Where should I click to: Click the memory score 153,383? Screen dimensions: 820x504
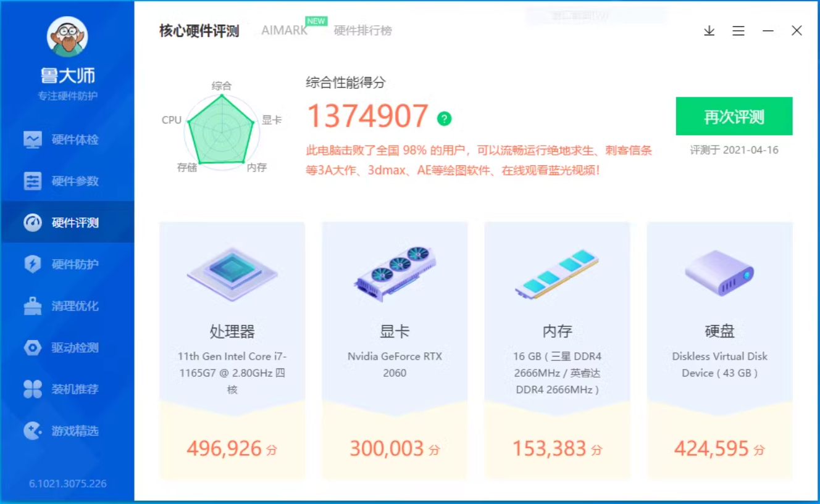[550, 448]
